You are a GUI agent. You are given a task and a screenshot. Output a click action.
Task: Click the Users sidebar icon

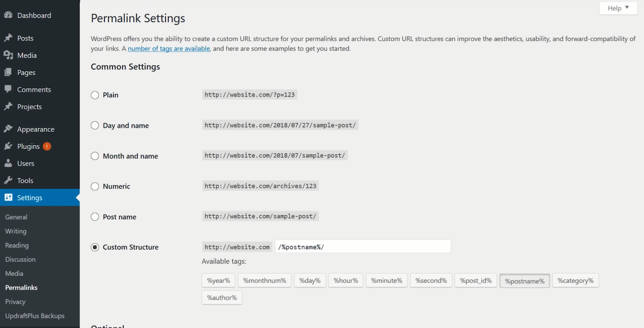(x=9, y=163)
